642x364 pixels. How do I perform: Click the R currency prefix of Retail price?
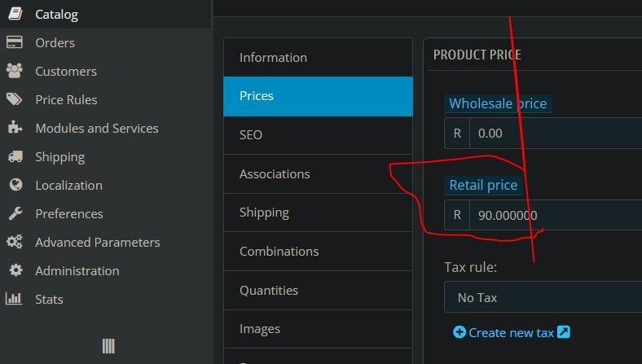click(x=457, y=215)
